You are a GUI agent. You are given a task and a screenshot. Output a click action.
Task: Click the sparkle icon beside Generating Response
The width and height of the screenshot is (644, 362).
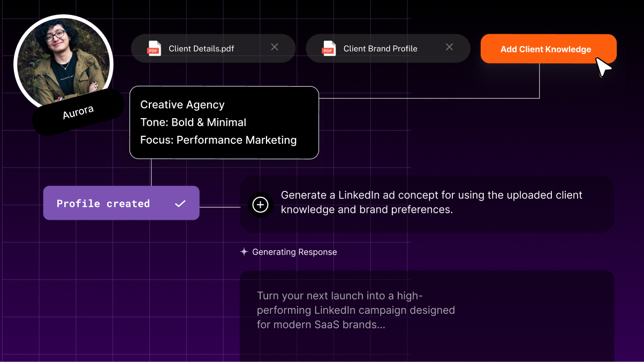coord(244,251)
